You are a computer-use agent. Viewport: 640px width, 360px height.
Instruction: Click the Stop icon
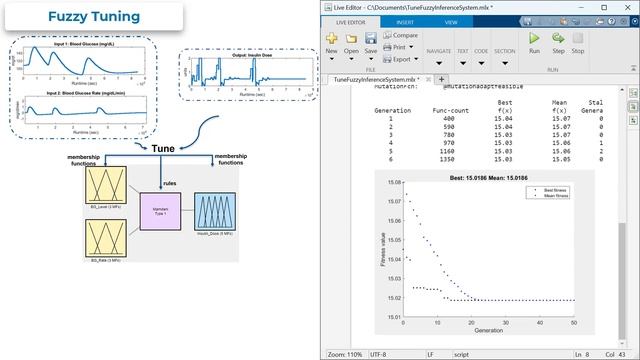[x=578, y=38]
